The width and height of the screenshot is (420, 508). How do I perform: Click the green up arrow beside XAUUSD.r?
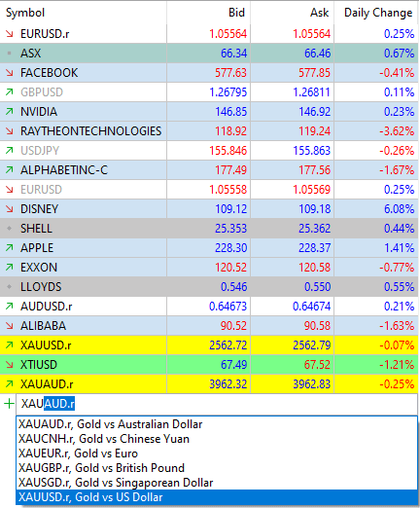pos(10,345)
